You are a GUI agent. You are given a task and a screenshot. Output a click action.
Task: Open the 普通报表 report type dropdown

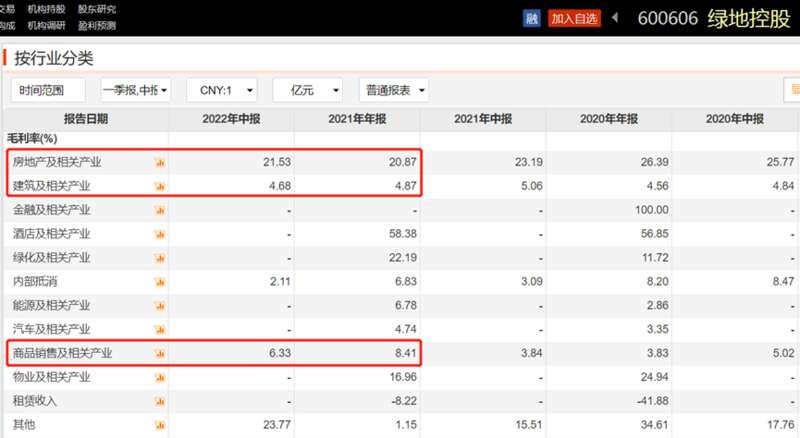point(394,90)
